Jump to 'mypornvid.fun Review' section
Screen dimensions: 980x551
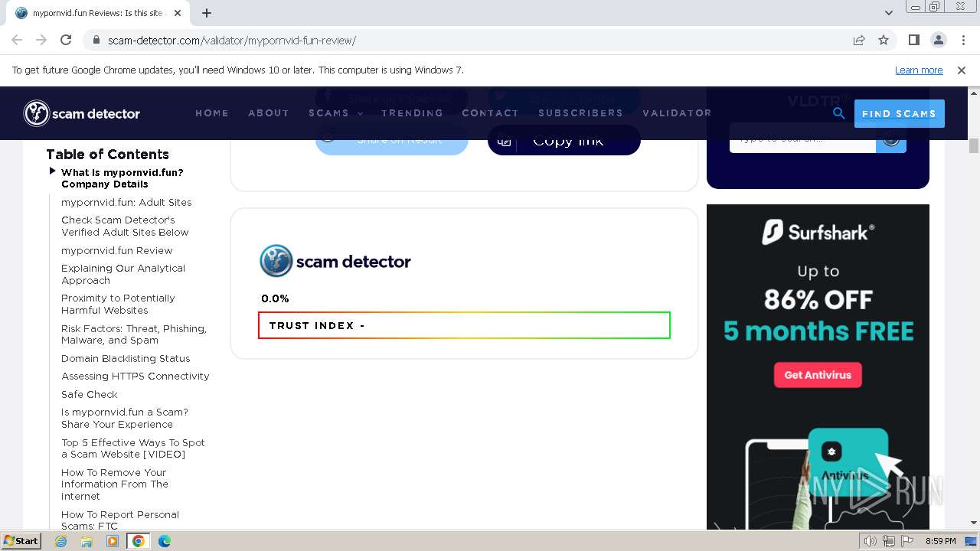pyautogui.click(x=117, y=250)
